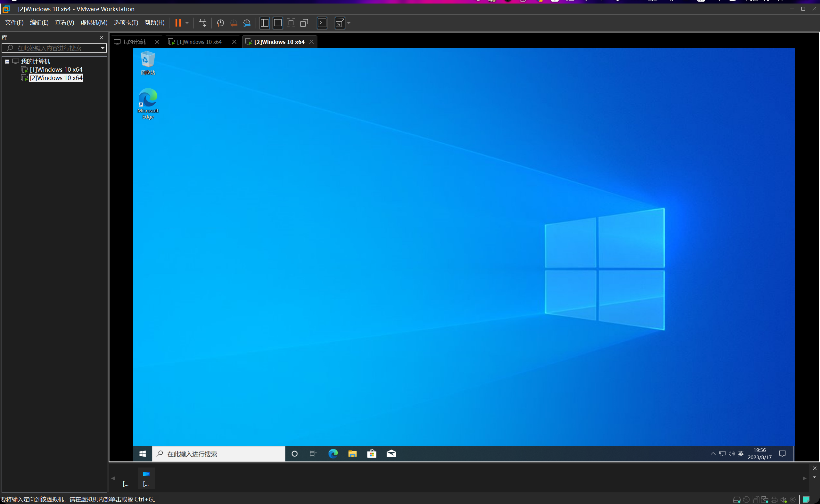
Task: Select [2]Windows 10 x64 in library tree
Action: click(x=56, y=78)
